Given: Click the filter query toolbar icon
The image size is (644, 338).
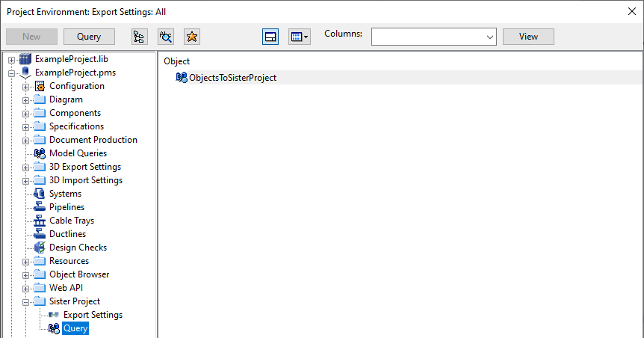Looking at the screenshot, I should coord(166,37).
